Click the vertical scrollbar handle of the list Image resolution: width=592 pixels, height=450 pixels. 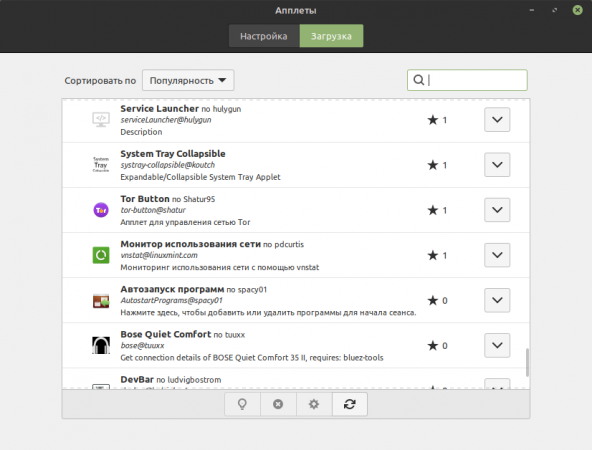coord(527,362)
